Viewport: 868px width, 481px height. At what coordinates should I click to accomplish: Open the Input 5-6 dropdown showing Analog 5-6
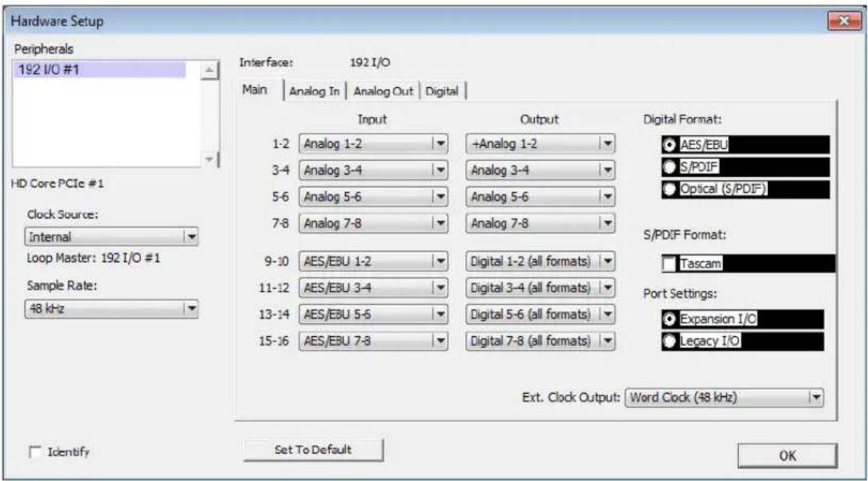click(x=374, y=197)
